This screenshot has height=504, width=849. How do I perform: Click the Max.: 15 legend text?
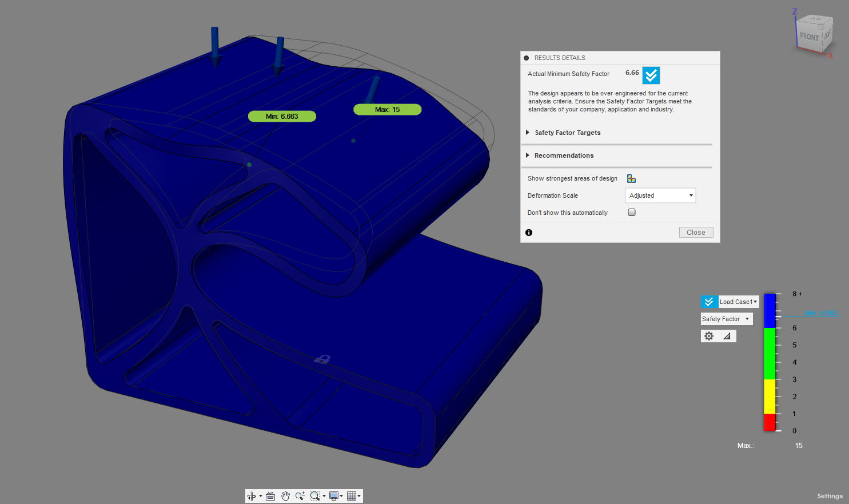770,446
